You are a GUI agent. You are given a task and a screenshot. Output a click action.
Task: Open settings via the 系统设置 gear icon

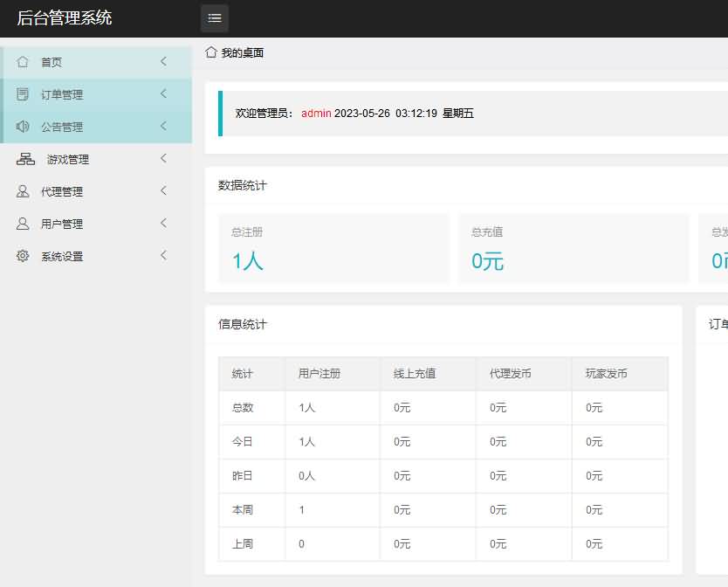tap(23, 255)
